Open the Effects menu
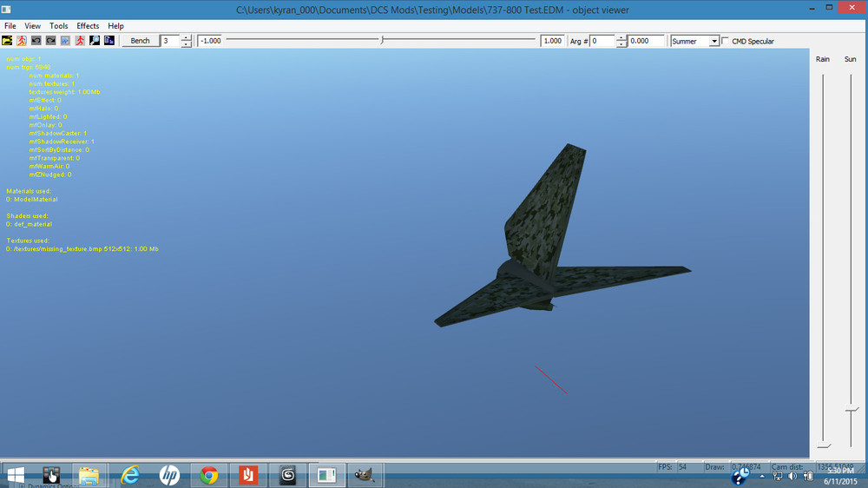This screenshot has height=488, width=868. 88,26
